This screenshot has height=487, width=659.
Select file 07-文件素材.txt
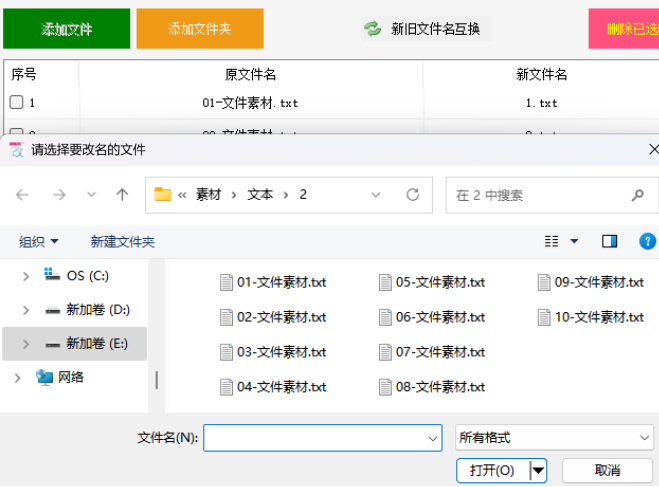pos(432,352)
